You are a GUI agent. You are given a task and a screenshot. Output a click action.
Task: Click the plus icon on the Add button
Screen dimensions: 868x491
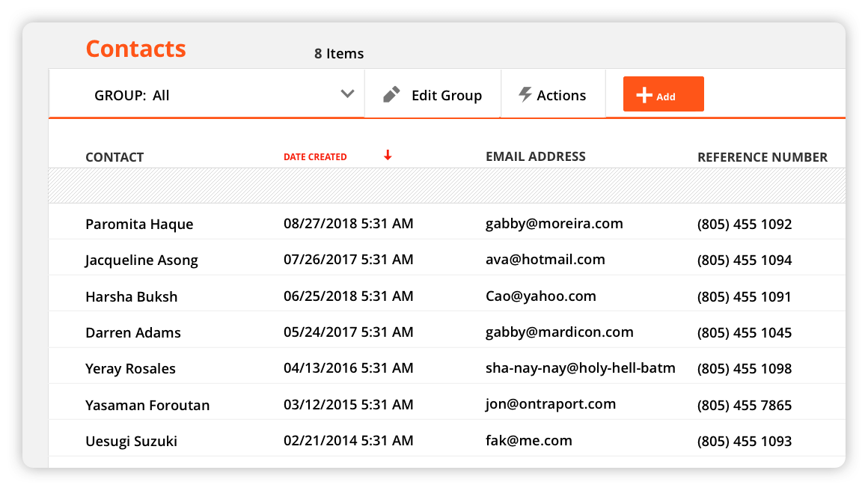(644, 94)
